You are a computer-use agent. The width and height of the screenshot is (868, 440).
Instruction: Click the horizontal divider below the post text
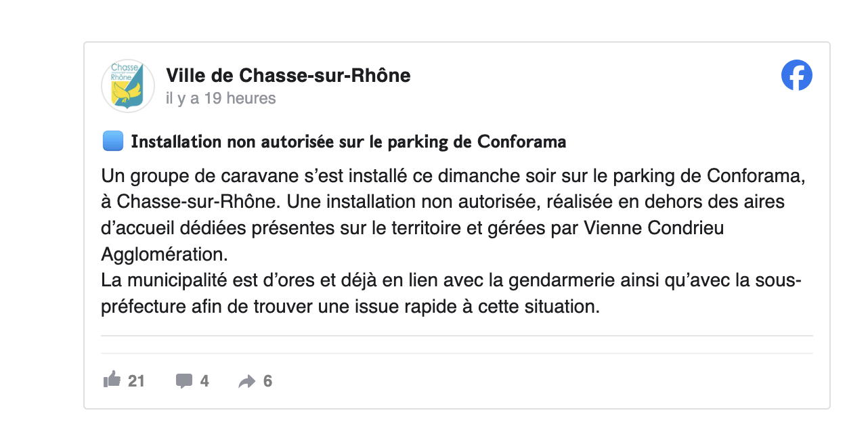click(456, 336)
